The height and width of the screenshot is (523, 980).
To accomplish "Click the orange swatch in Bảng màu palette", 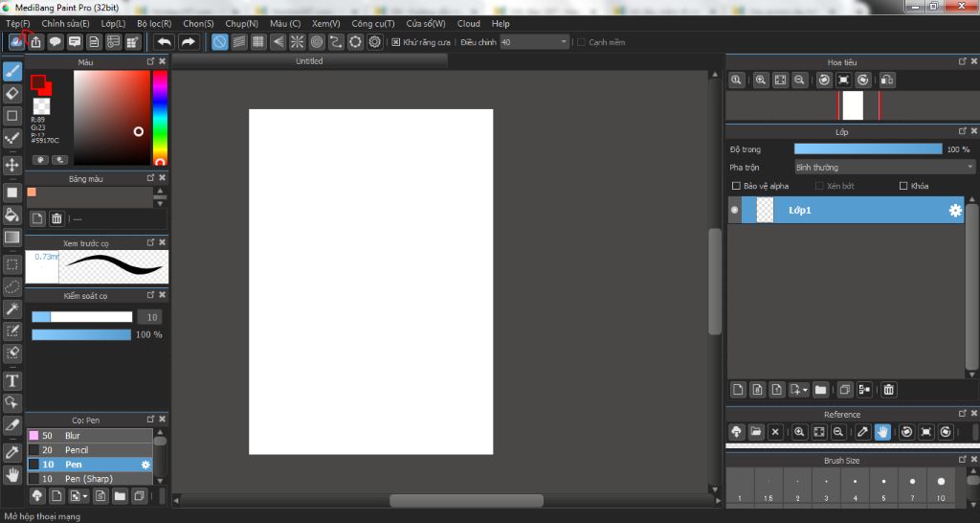I will [x=32, y=193].
